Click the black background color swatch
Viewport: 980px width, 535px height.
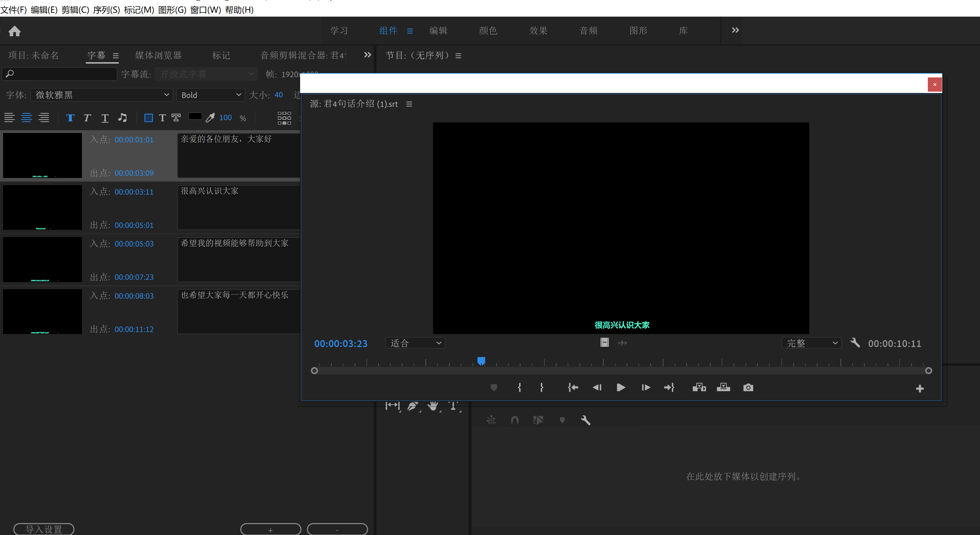[x=195, y=116]
